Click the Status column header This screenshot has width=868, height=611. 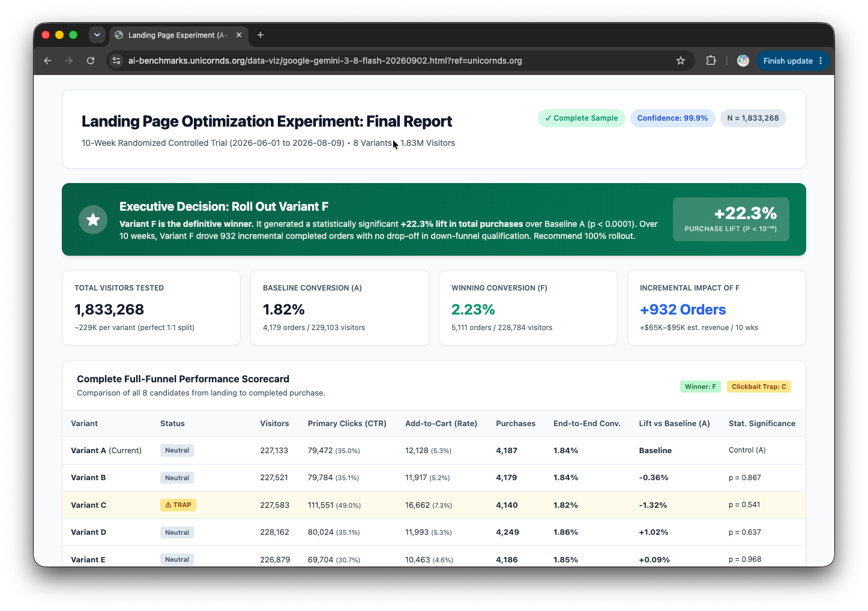172,423
